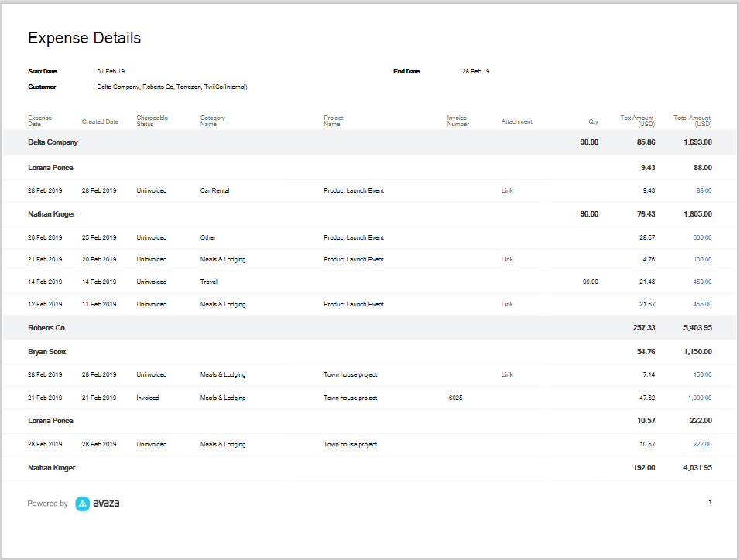Click the page number 1 in the footer
This screenshot has height=560, width=740.
(x=710, y=503)
